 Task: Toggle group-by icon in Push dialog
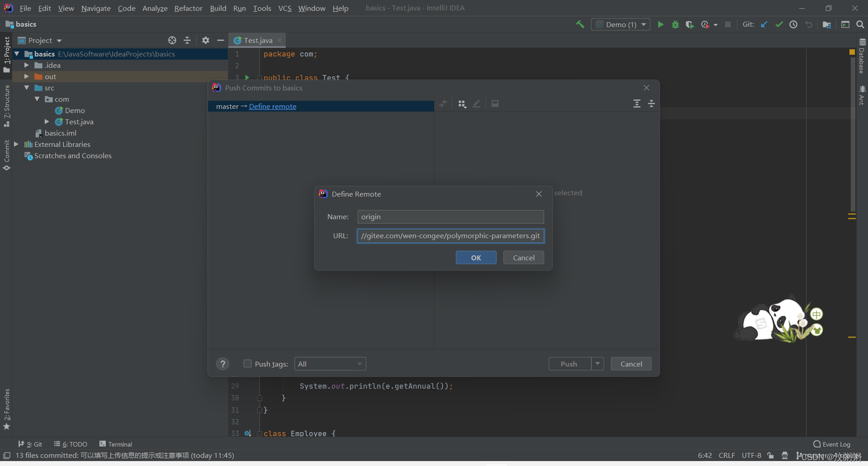click(x=462, y=104)
